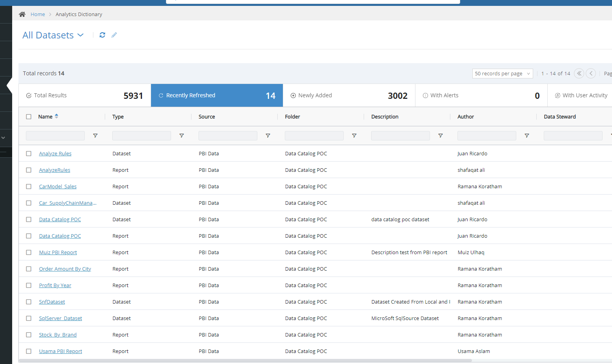Viewport: 612px width, 364px height.
Task: Check the Usama PBI Report row checkbox
Action: pyautogui.click(x=29, y=351)
